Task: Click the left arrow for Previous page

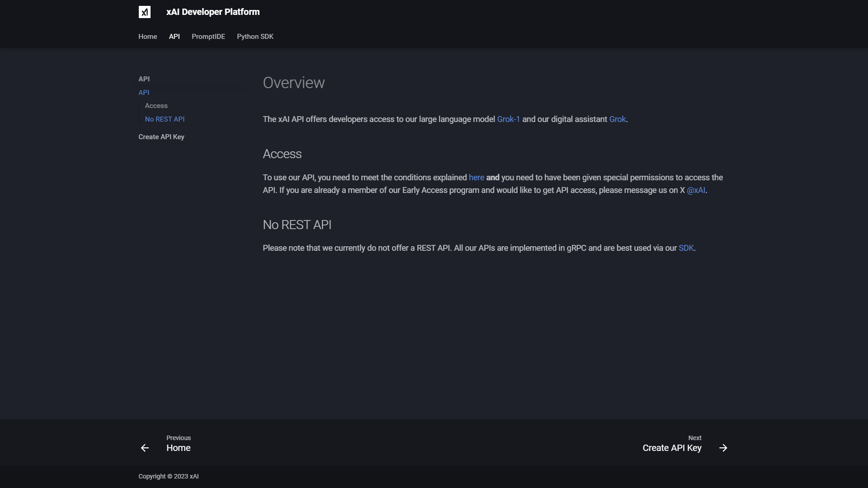Action: (x=145, y=448)
